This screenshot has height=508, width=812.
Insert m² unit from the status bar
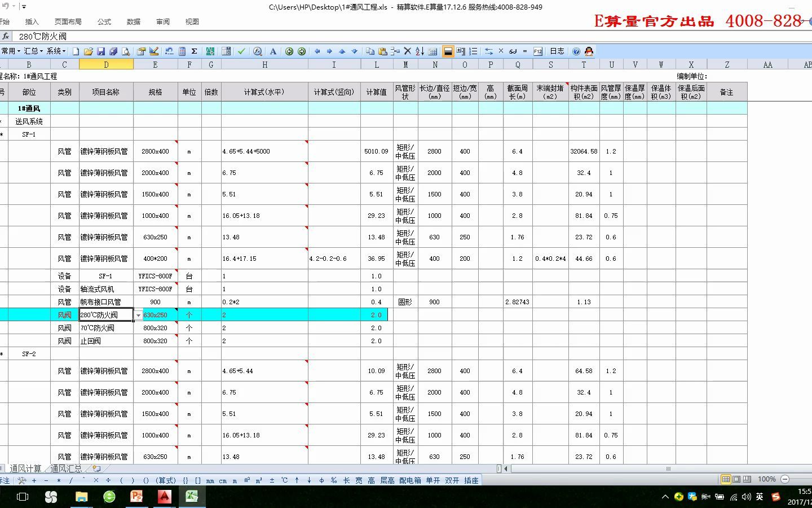point(247,480)
